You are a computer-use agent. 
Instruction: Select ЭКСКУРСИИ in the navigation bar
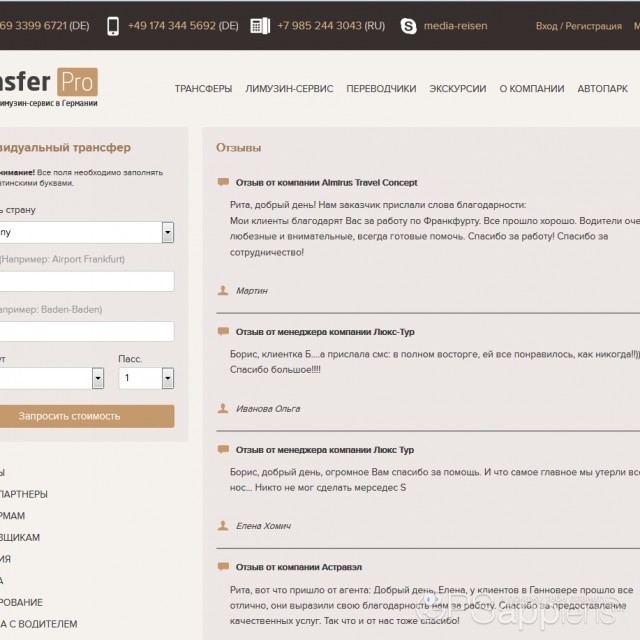tap(457, 89)
